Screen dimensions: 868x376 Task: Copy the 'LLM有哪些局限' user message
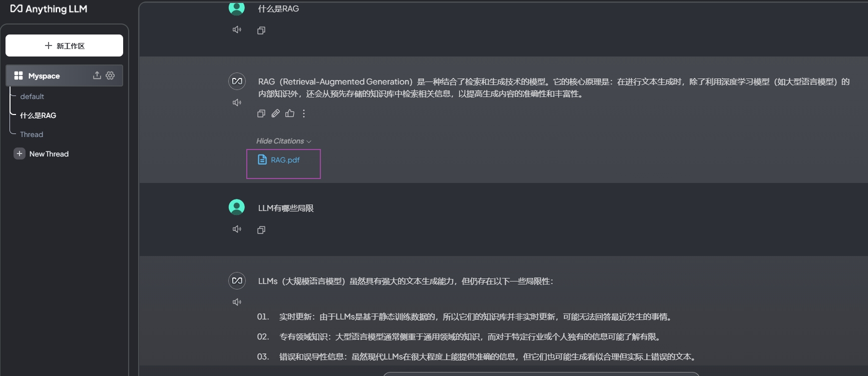tap(261, 230)
